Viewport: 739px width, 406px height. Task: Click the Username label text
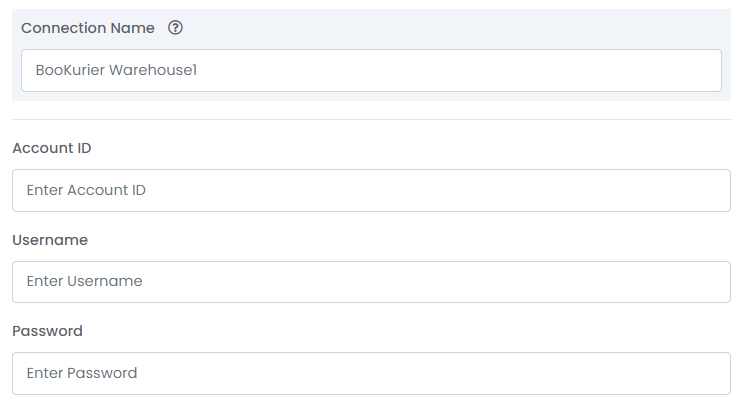[x=50, y=240]
